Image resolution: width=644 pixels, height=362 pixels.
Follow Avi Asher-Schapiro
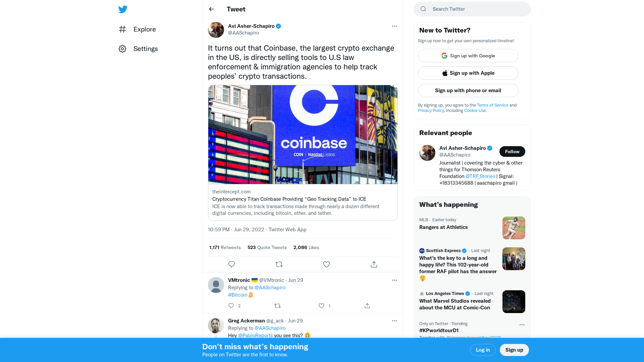[512, 151]
